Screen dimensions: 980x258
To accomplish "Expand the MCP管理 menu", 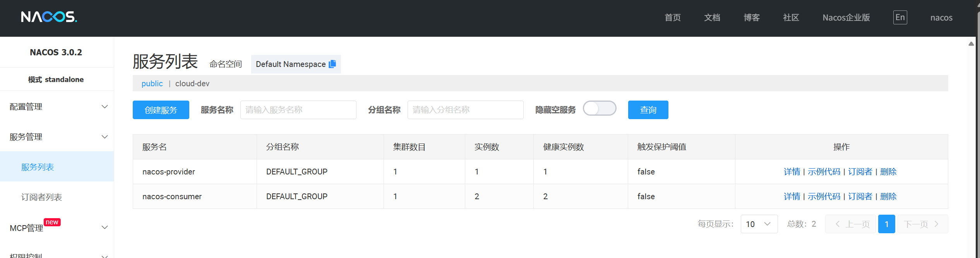I will click(57, 227).
